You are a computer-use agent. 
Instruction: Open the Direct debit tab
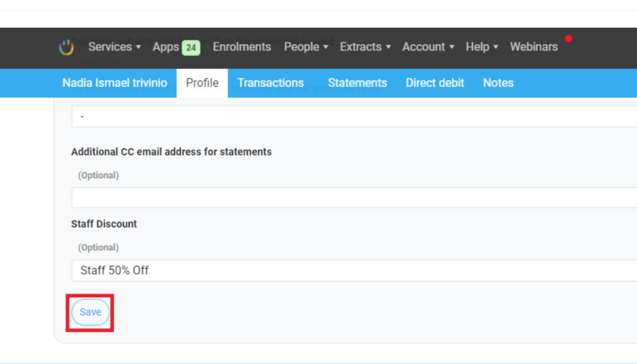[x=435, y=83]
